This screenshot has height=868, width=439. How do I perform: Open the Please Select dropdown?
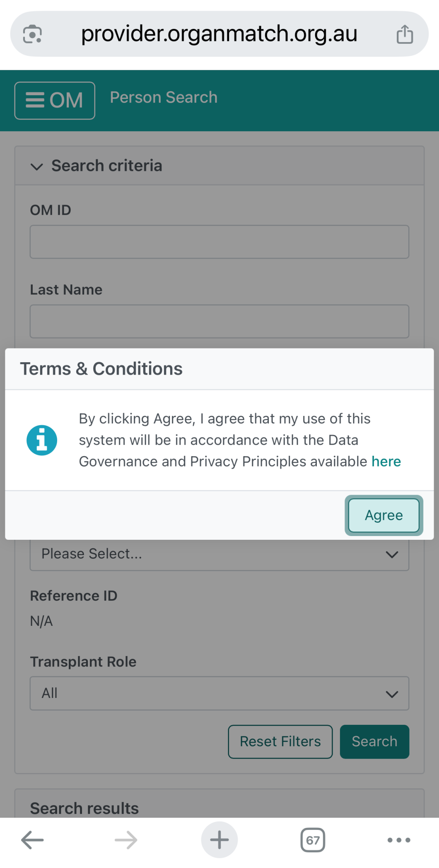(x=219, y=554)
